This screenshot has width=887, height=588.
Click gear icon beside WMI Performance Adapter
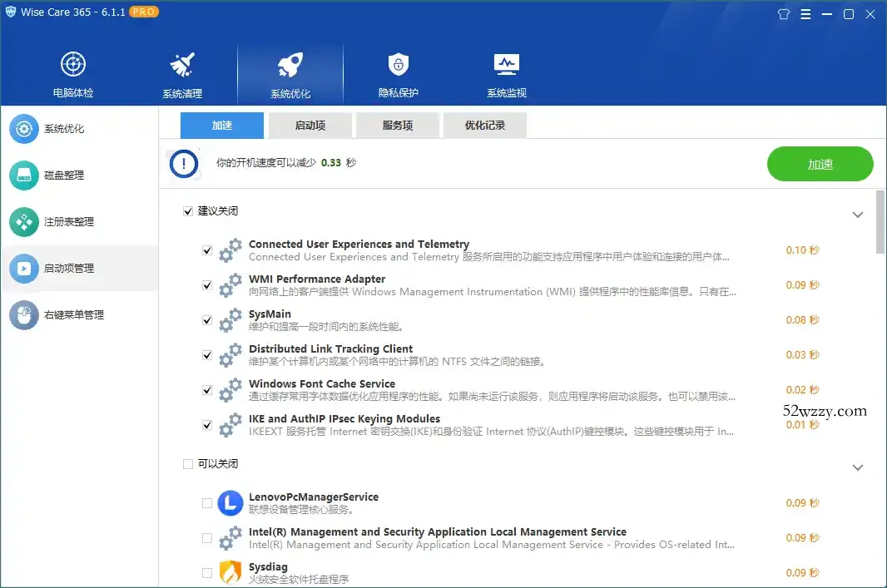tap(230, 285)
